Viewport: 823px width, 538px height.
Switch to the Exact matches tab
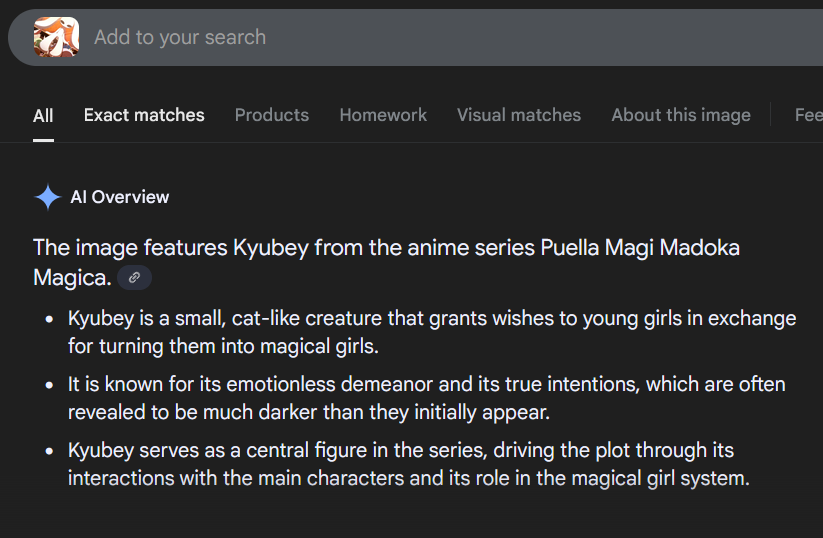tap(144, 115)
